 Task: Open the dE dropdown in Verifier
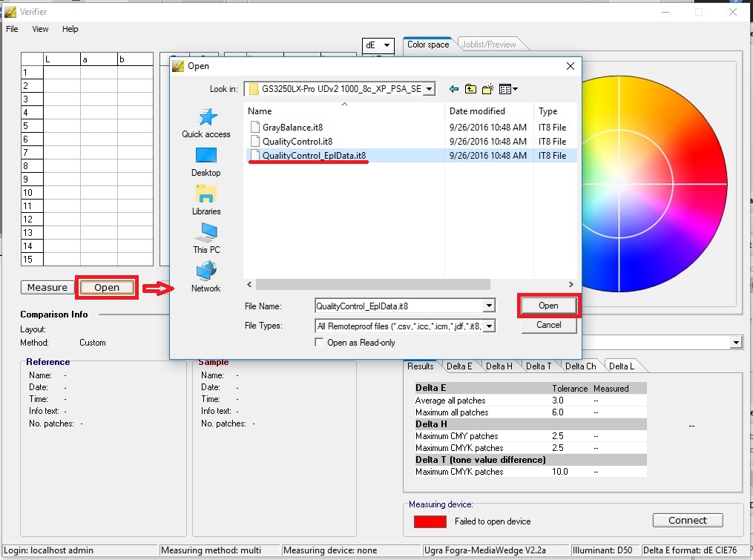pyautogui.click(x=378, y=45)
